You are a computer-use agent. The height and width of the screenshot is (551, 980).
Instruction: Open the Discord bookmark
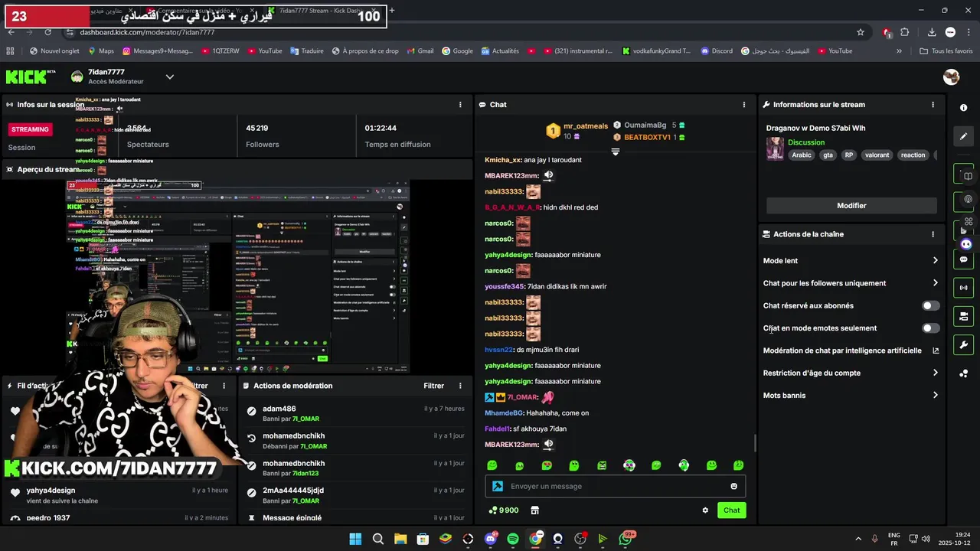[716, 51]
